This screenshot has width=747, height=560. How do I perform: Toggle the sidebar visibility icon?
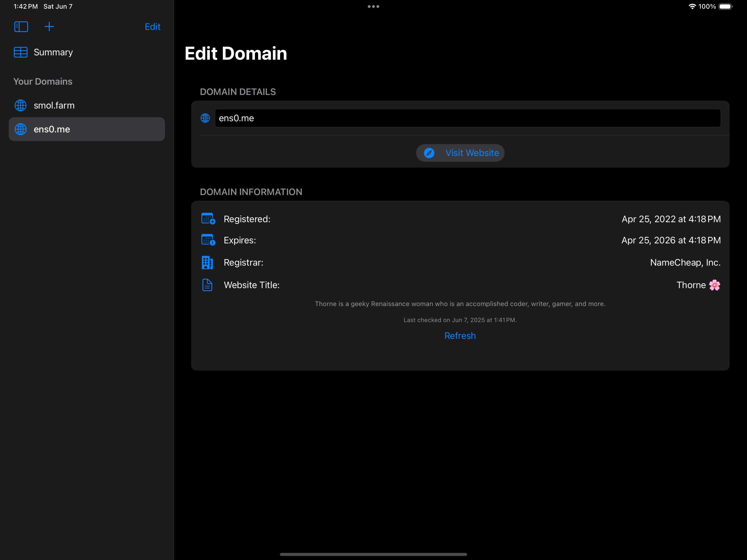click(21, 26)
